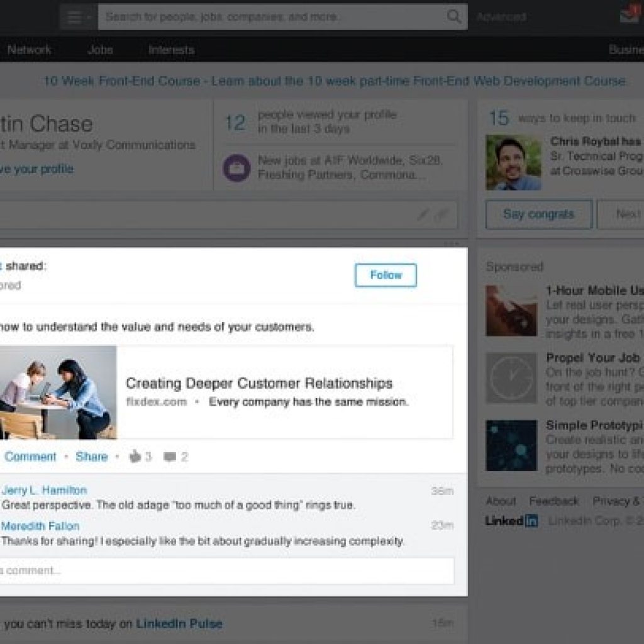Viewport: 644px width, 644px height.
Task: Open the 1-Hour Mobile sponsored ad thumbnail
Action: click(x=511, y=311)
